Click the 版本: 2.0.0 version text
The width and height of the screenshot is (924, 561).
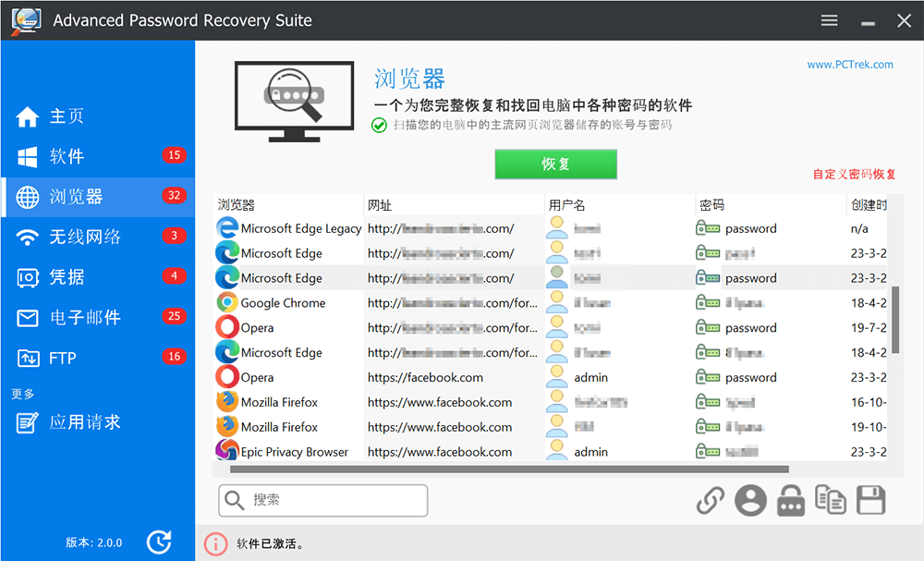[93, 543]
